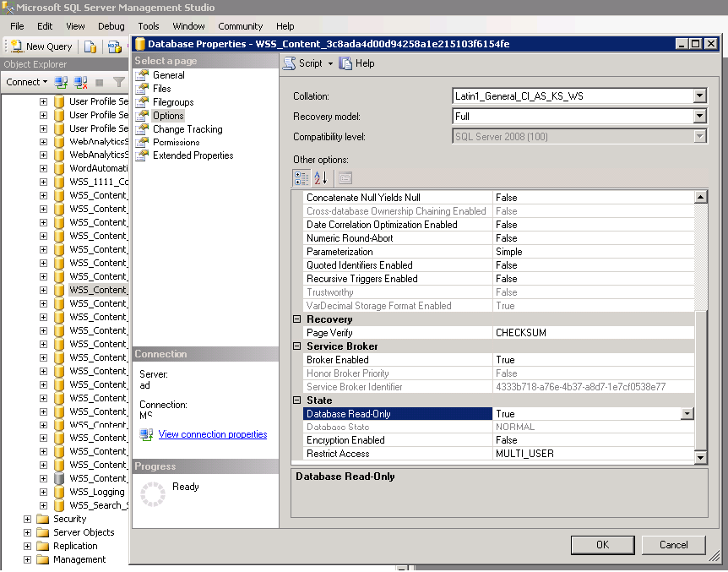This screenshot has height=572, width=728.
Task: Click the View connection properties link
Action: click(x=212, y=434)
